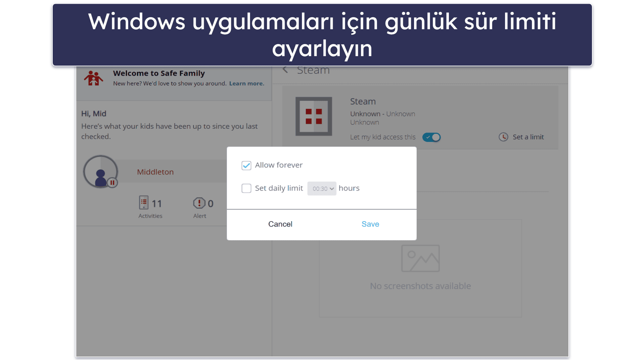The width and height of the screenshot is (644, 360).
Task: Open the Activities list icon
Action: [144, 203]
